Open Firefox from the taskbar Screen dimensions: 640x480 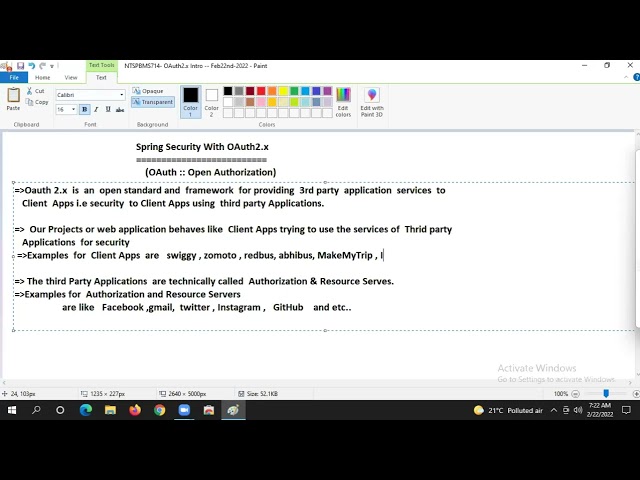pyautogui.click(x=135, y=410)
